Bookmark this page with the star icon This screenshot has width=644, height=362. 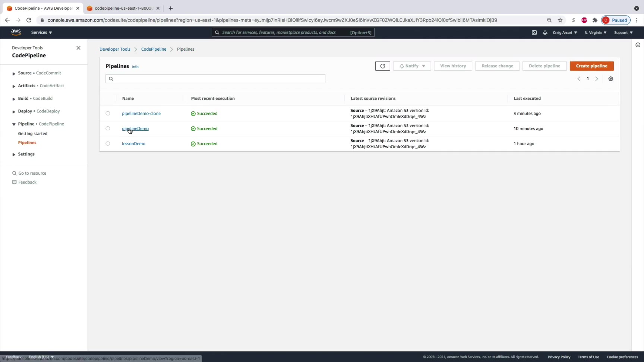click(560, 20)
